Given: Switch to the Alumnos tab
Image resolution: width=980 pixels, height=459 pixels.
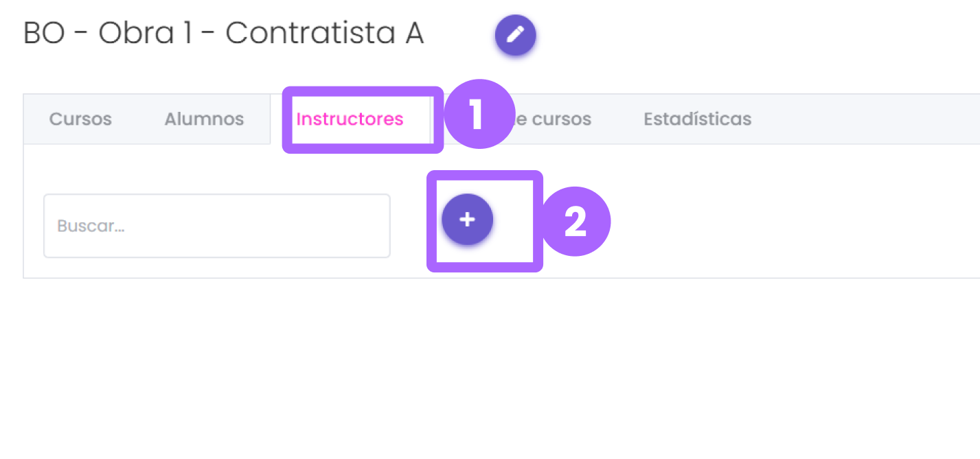Looking at the screenshot, I should tap(204, 119).
